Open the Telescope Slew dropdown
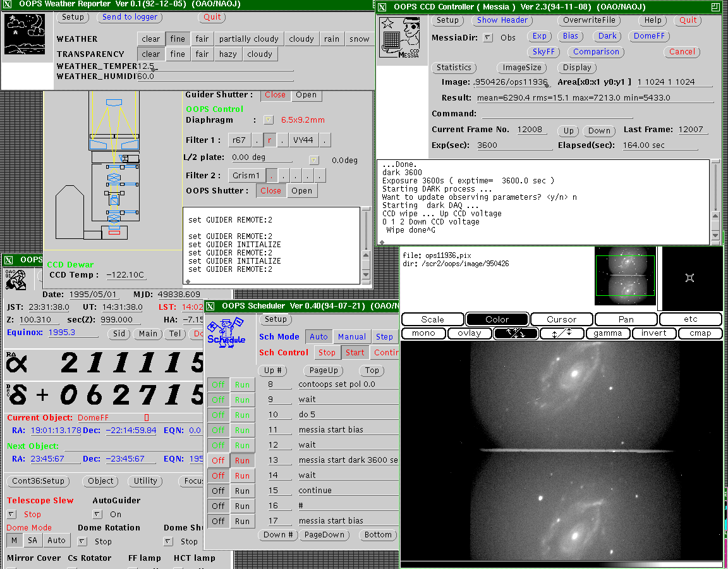728x569 pixels. pyautogui.click(x=12, y=514)
